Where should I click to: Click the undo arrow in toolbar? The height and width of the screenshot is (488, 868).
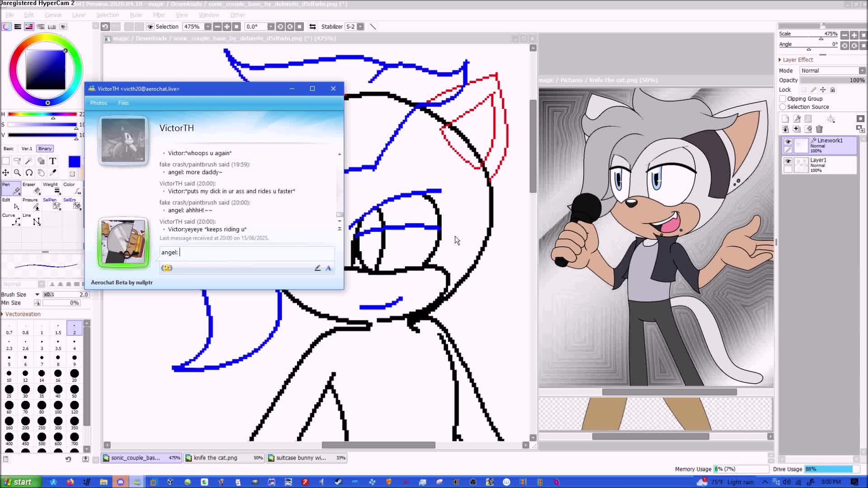(x=105, y=27)
